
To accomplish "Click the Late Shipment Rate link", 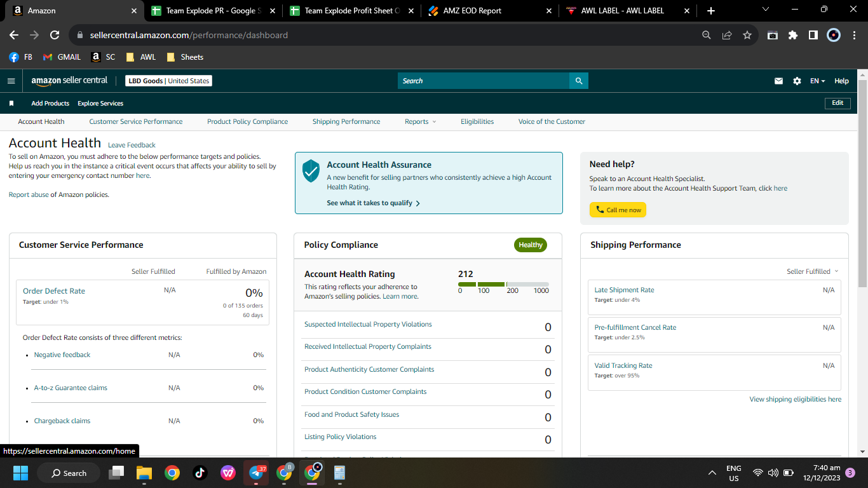I will (x=624, y=290).
